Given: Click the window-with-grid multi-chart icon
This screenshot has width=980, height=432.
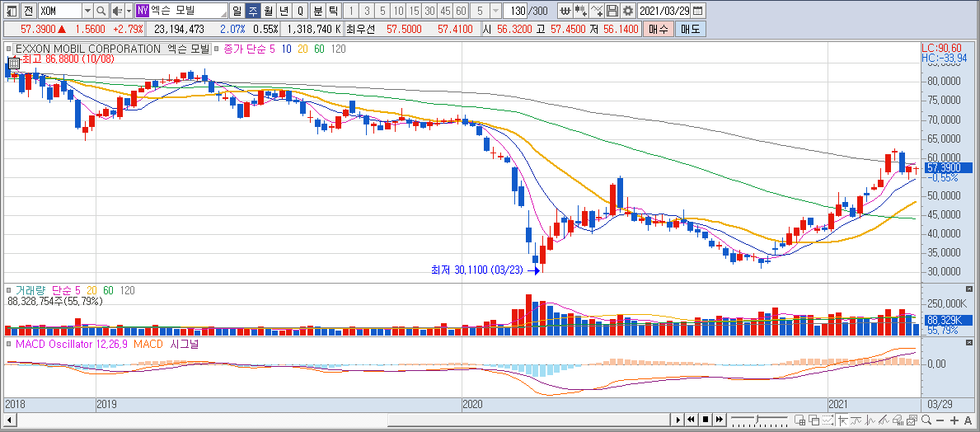Looking at the screenshot, I should click(x=800, y=420).
